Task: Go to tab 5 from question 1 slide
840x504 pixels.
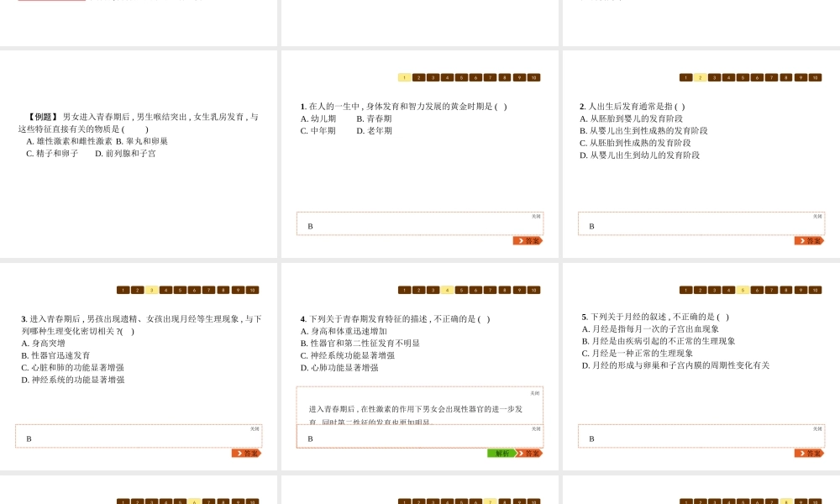Action: tap(462, 77)
